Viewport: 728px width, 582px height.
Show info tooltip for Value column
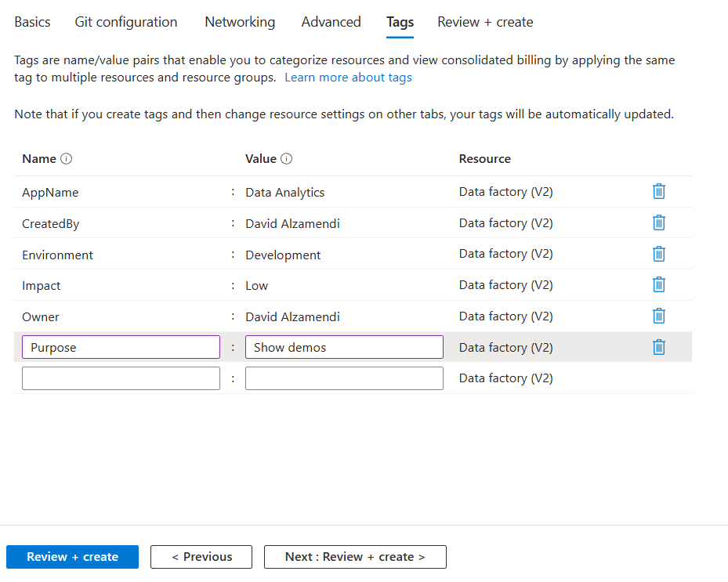[x=287, y=159]
